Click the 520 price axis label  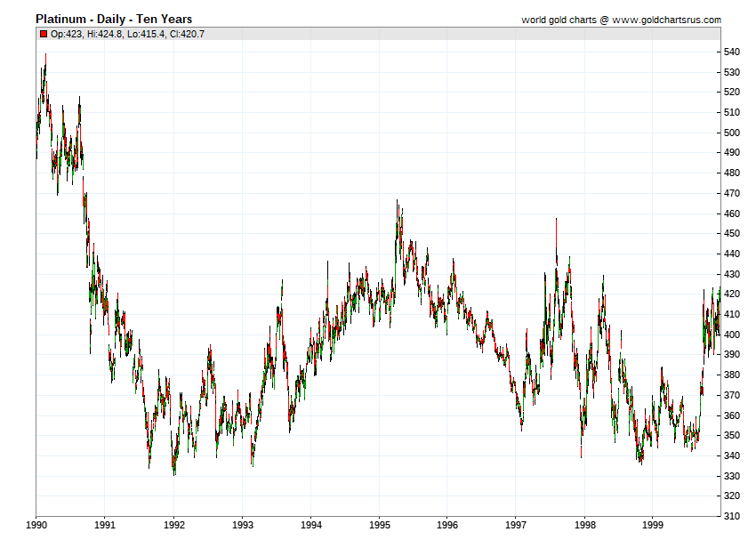coord(732,92)
